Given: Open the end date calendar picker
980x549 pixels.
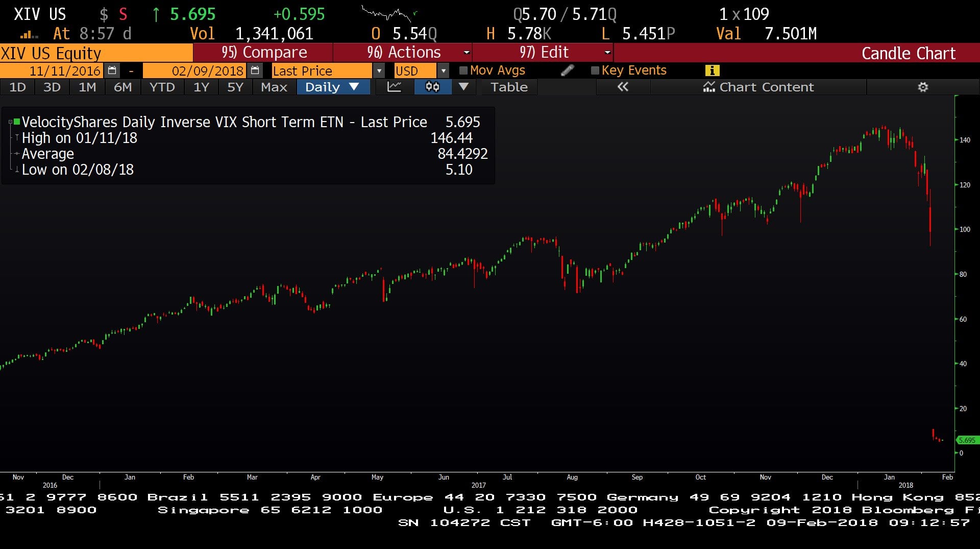Looking at the screenshot, I should click(255, 70).
